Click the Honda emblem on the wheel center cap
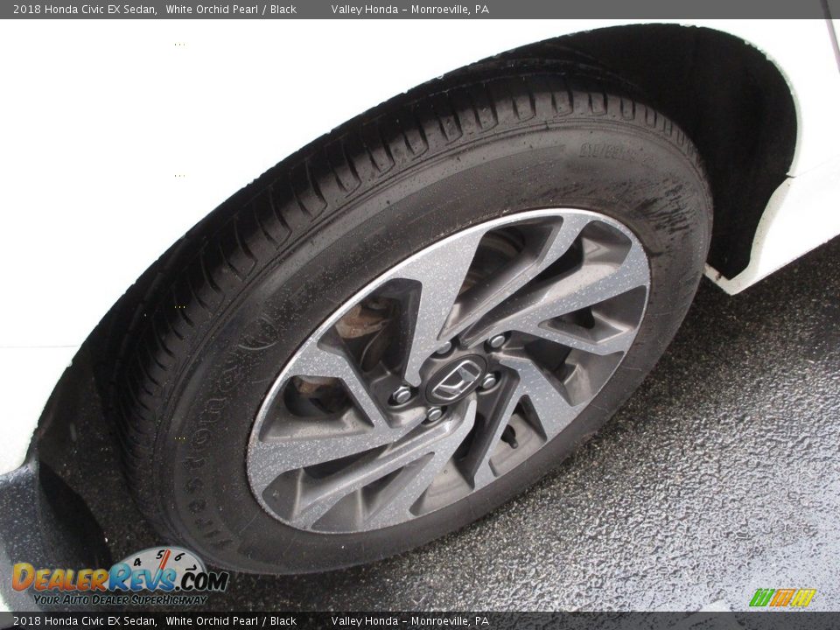840x630 pixels. tap(456, 380)
